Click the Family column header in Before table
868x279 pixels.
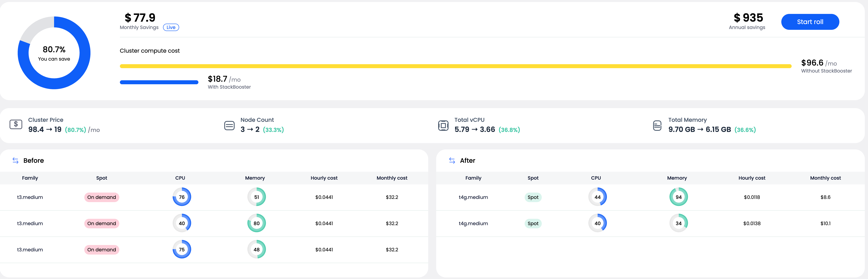click(x=30, y=178)
